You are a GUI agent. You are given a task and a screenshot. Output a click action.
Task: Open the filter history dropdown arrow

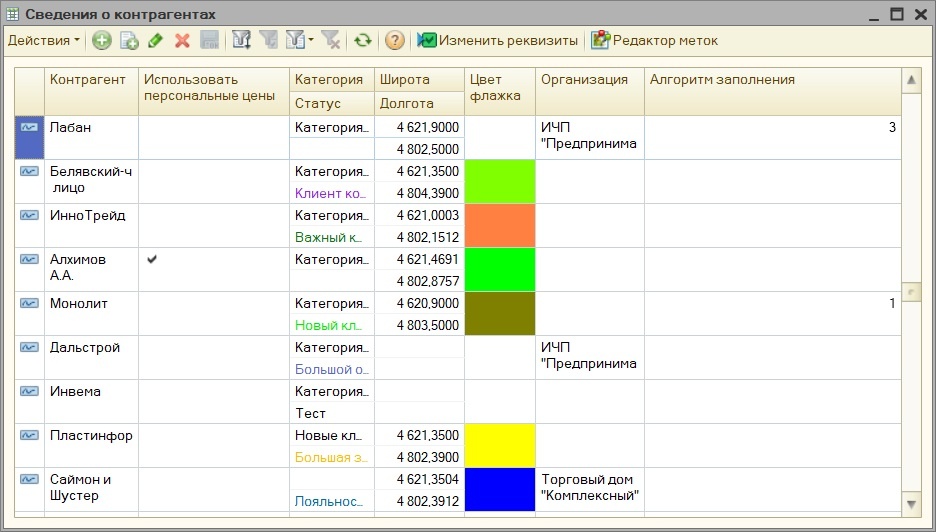coord(311,41)
